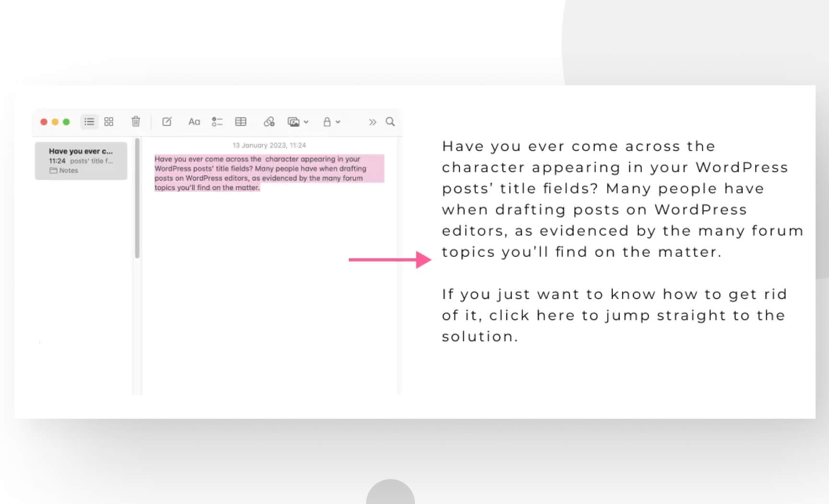
Task: Open the lock options dropdown
Action: 337,122
